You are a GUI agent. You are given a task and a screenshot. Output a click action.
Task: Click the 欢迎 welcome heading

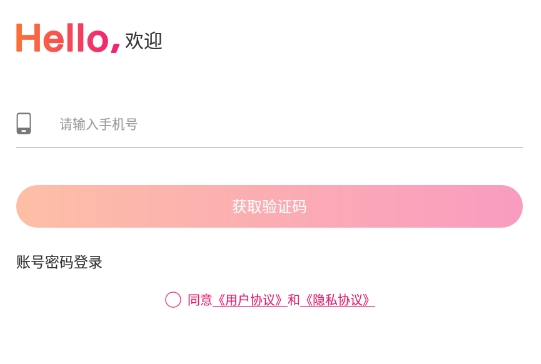[x=144, y=41]
